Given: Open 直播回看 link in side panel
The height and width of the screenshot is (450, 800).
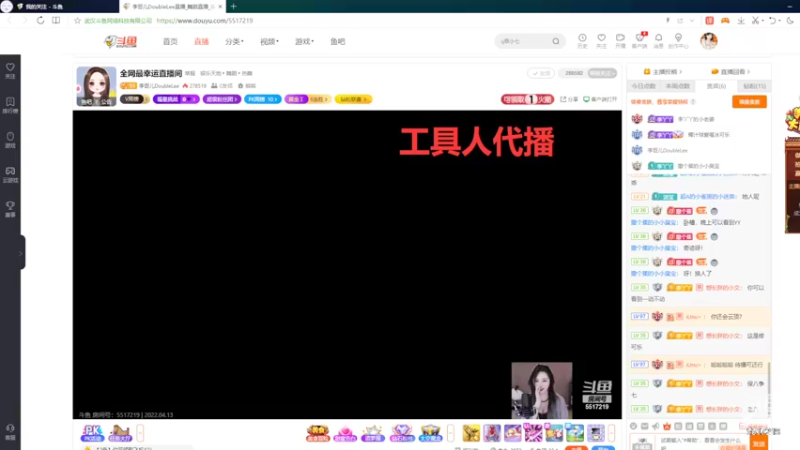Looking at the screenshot, I should click(x=731, y=72).
